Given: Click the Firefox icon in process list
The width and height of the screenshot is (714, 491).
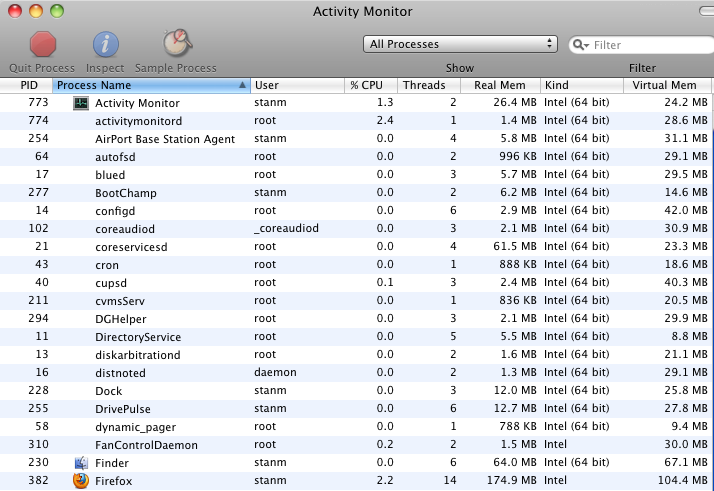Looking at the screenshot, I should coord(81,481).
